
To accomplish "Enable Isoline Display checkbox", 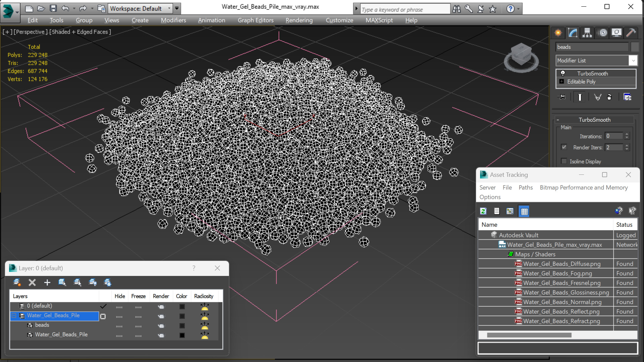I will coord(564,161).
